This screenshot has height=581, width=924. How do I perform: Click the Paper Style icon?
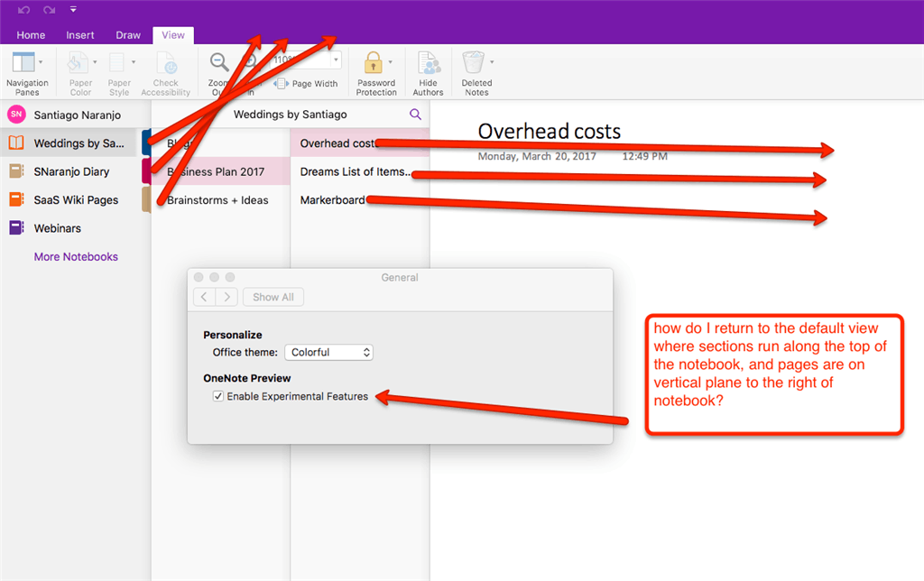(x=116, y=62)
